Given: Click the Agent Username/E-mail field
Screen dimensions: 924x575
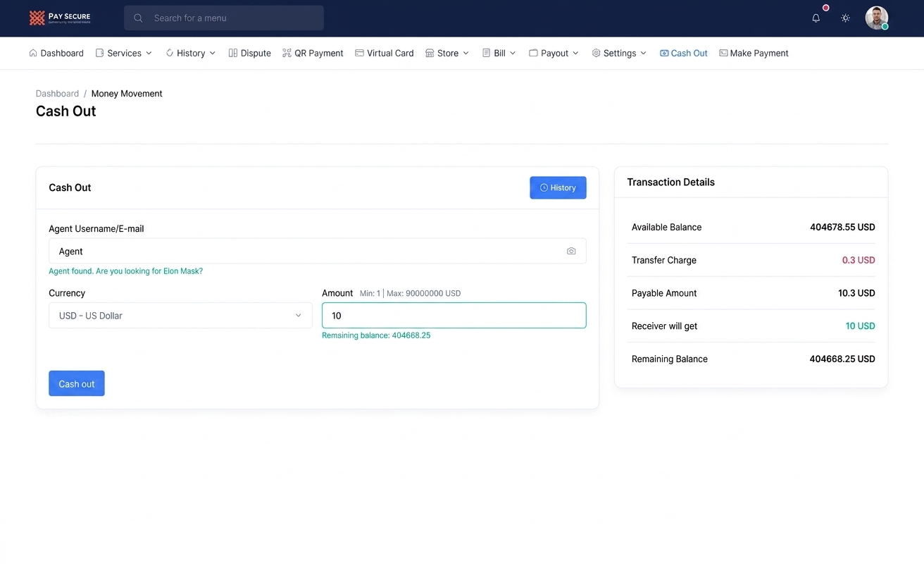Looking at the screenshot, I should (317, 251).
